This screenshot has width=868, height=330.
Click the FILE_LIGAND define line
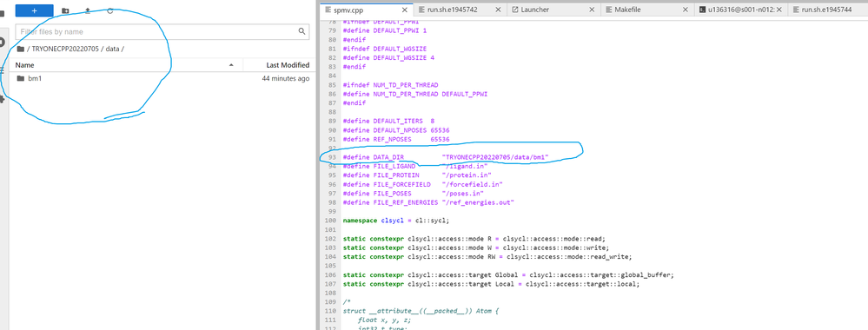[x=414, y=166]
